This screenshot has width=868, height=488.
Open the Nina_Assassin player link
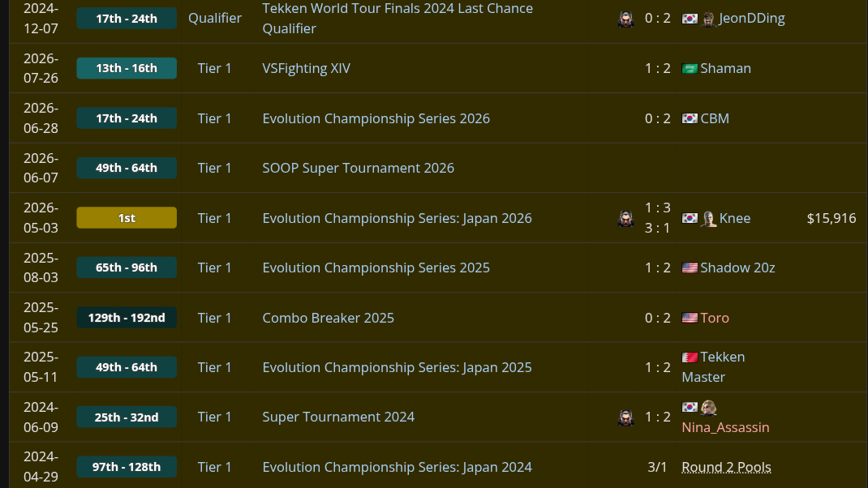click(x=725, y=427)
